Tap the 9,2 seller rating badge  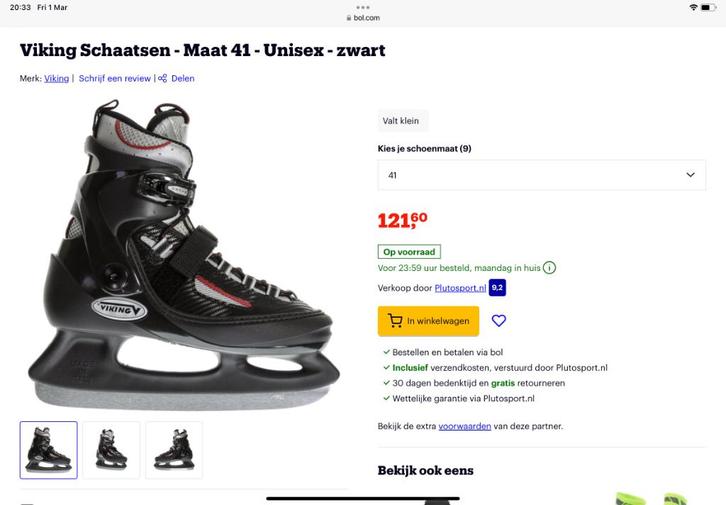[x=497, y=288]
